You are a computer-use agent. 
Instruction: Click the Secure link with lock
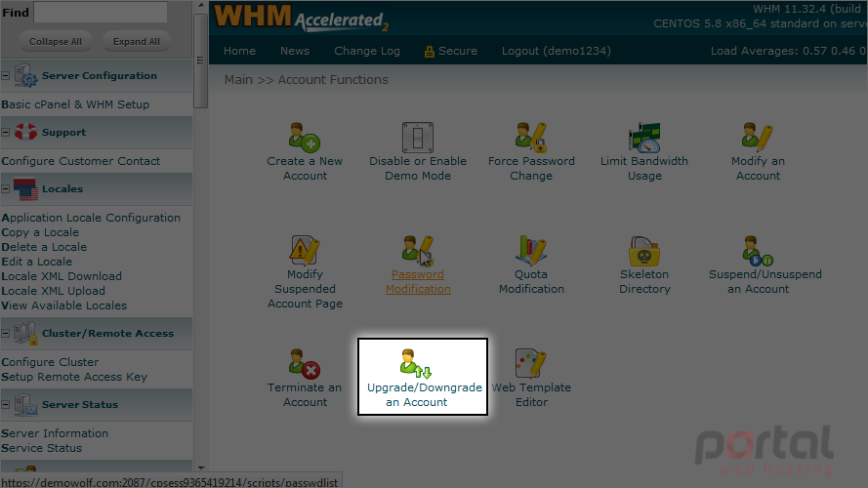pos(451,51)
